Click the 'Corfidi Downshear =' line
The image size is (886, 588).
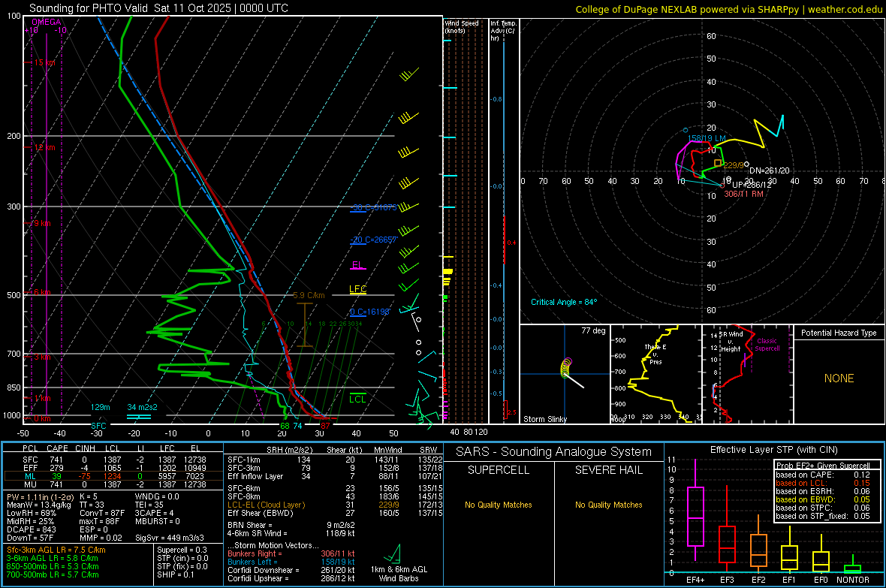[291, 570]
